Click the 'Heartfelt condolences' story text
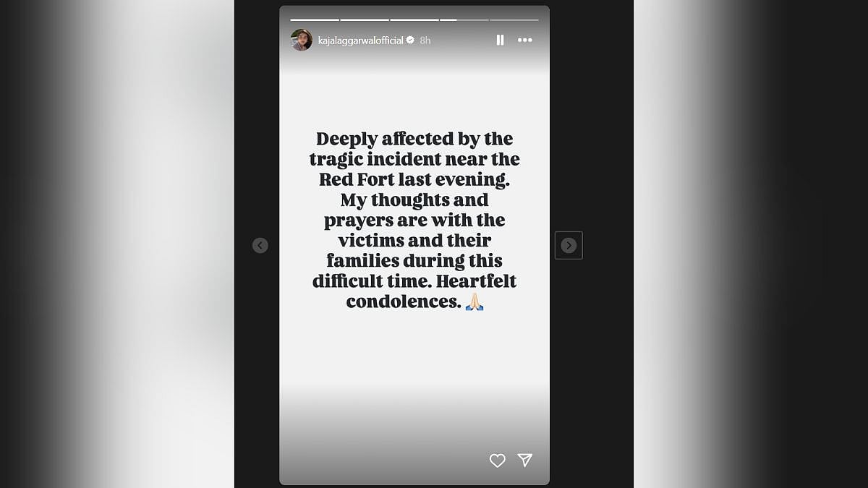The image size is (868, 488). tap(414, 291)
